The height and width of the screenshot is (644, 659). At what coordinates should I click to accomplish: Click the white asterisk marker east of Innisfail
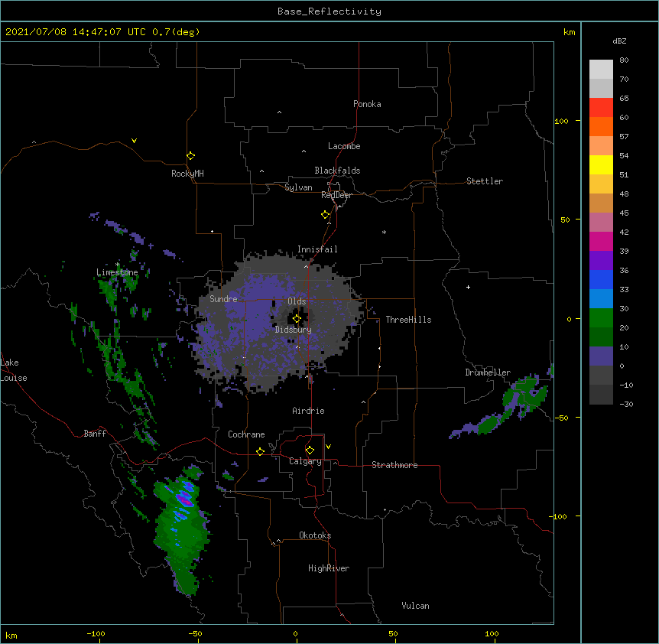(x=384, y=232)
